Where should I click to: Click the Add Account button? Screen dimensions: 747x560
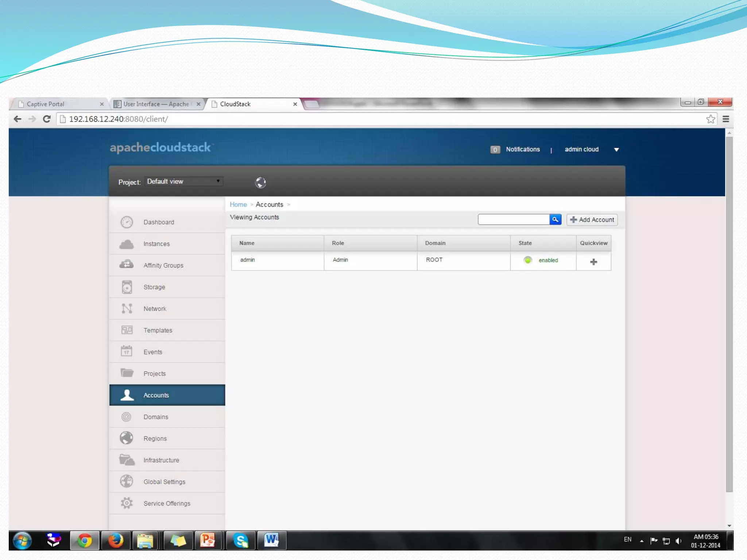(x=592, y=220)
